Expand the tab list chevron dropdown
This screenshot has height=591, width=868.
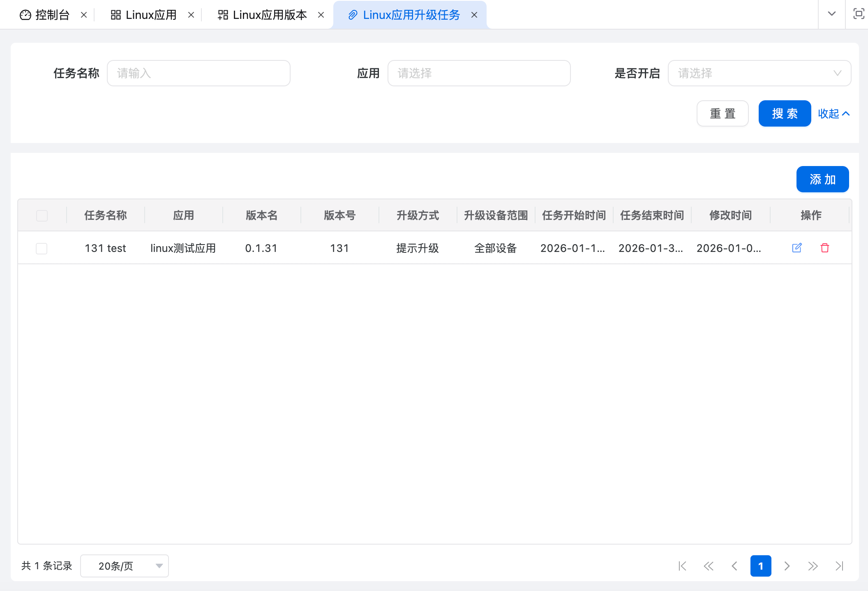coord(831,14)
